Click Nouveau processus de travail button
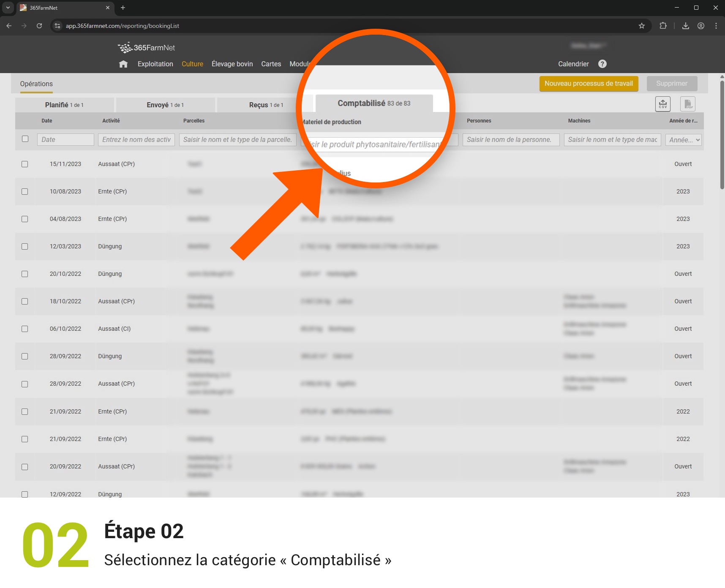This screenshot has height=588, width=725. coord(588,84)
